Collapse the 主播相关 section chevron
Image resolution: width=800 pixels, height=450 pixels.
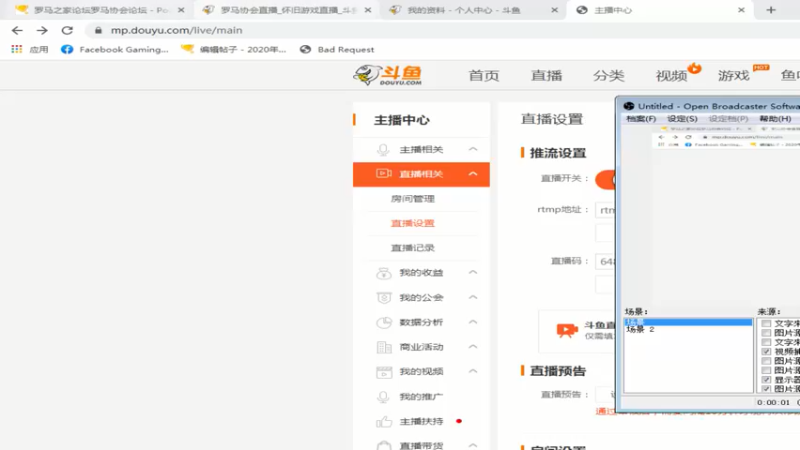(x=473, y=149)
